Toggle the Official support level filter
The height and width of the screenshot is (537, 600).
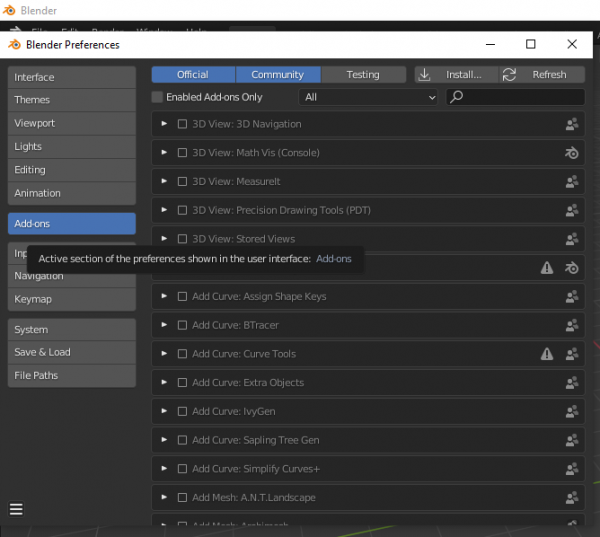click(193, 75)
